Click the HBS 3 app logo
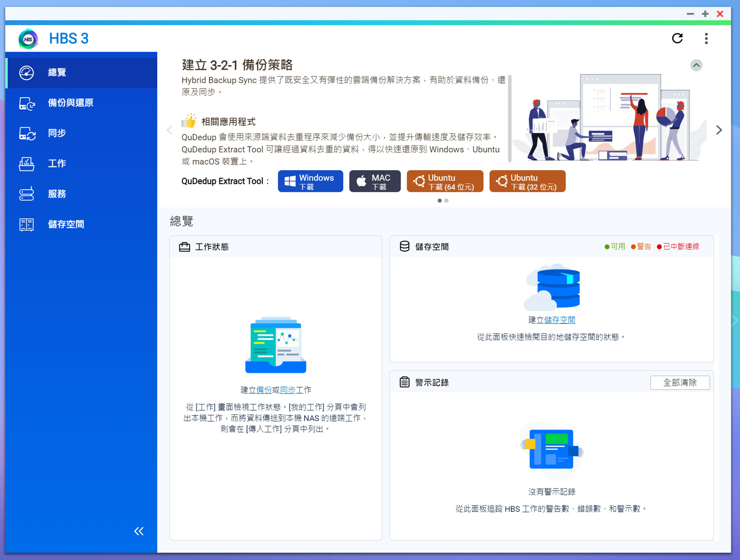The height and width of the screenshot is (560, 740). pyautogui.click(x=28, y=38)
